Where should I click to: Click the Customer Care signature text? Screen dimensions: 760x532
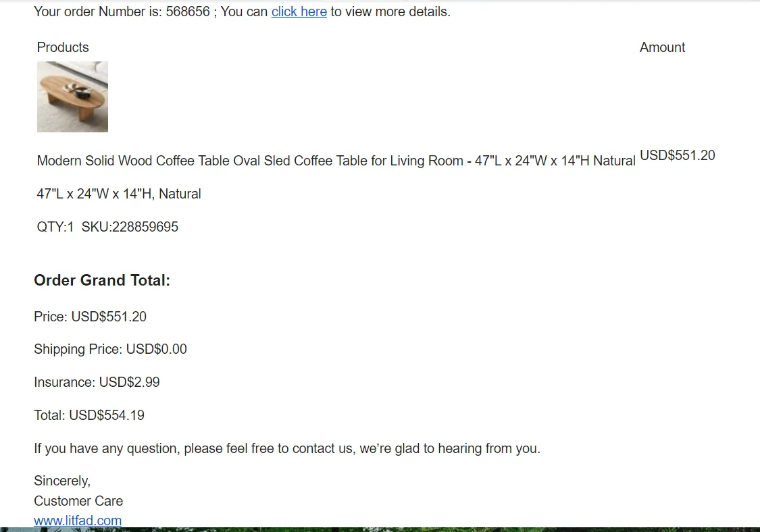pyautogui.click(x=78, y=501)
